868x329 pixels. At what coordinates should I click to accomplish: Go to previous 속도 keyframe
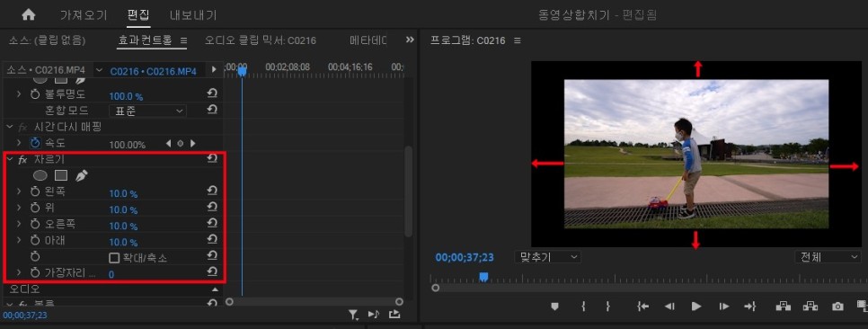click(168, 144)
